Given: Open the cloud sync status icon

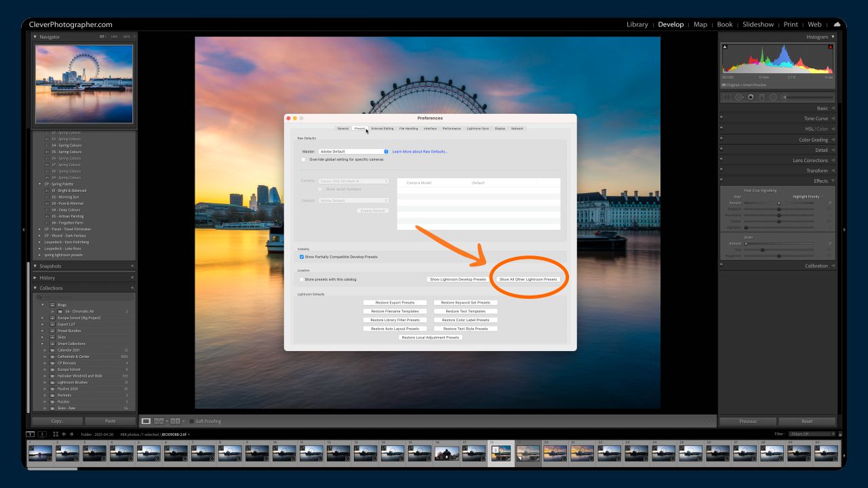Looking at the screenshot, I should coord(837,24).
